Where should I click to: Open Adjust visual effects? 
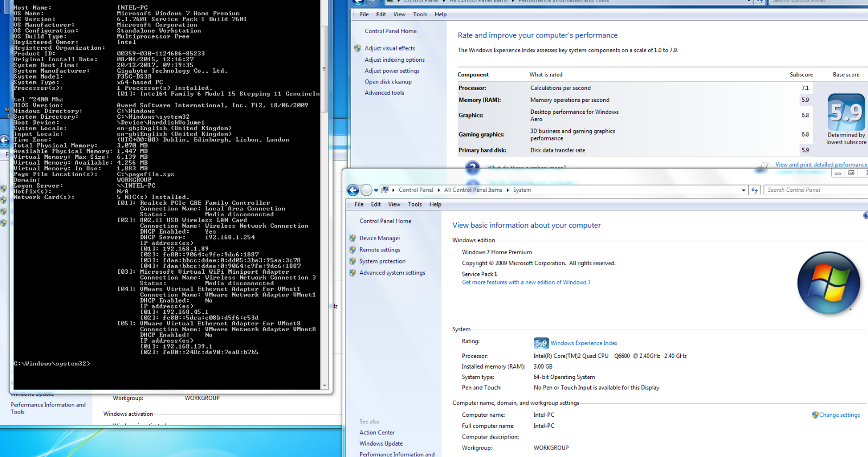pos(390,48)
